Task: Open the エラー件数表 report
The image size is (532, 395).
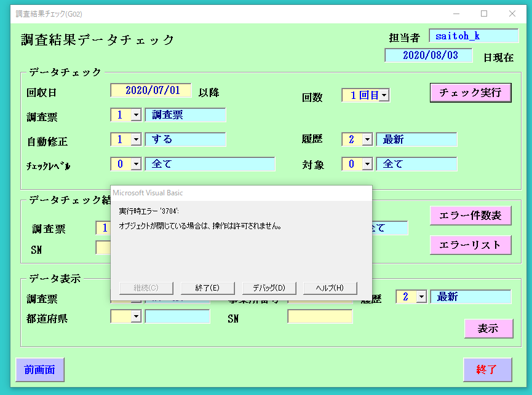Action: point(470,216)
